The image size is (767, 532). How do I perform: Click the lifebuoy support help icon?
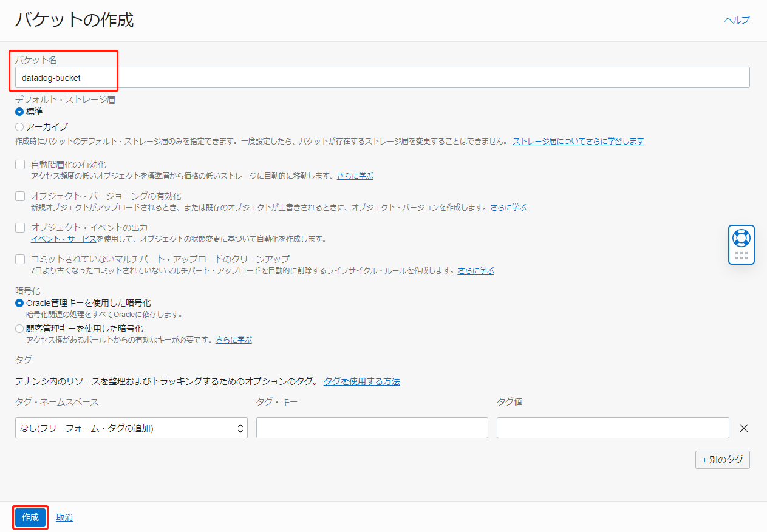tap(741, 237)
